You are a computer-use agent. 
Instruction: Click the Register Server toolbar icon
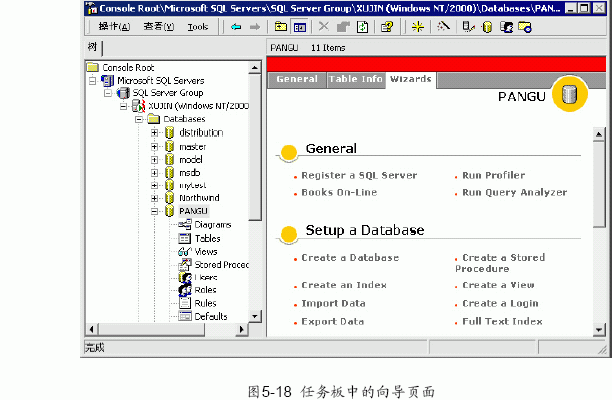pyautogui.click(x=468, y=27)
